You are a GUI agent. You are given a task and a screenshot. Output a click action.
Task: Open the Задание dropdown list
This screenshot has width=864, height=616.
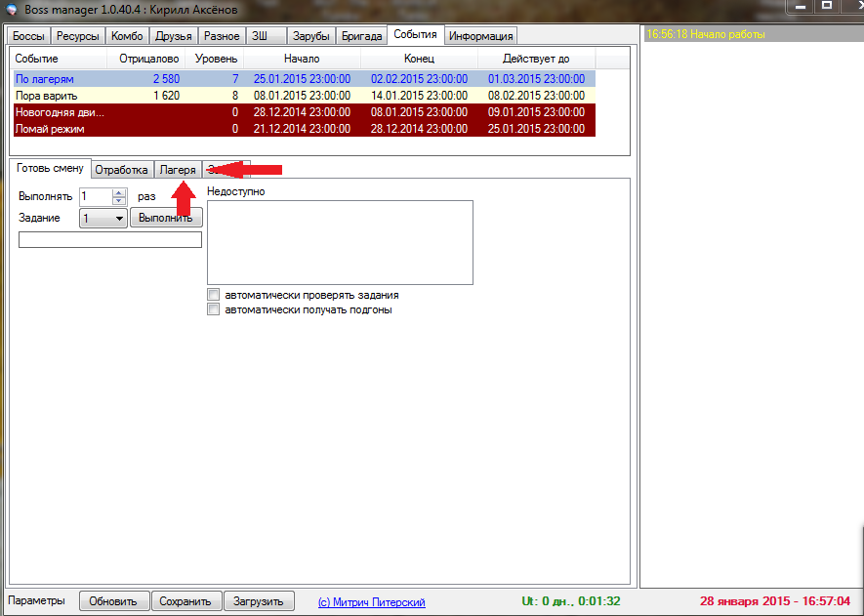120,219
